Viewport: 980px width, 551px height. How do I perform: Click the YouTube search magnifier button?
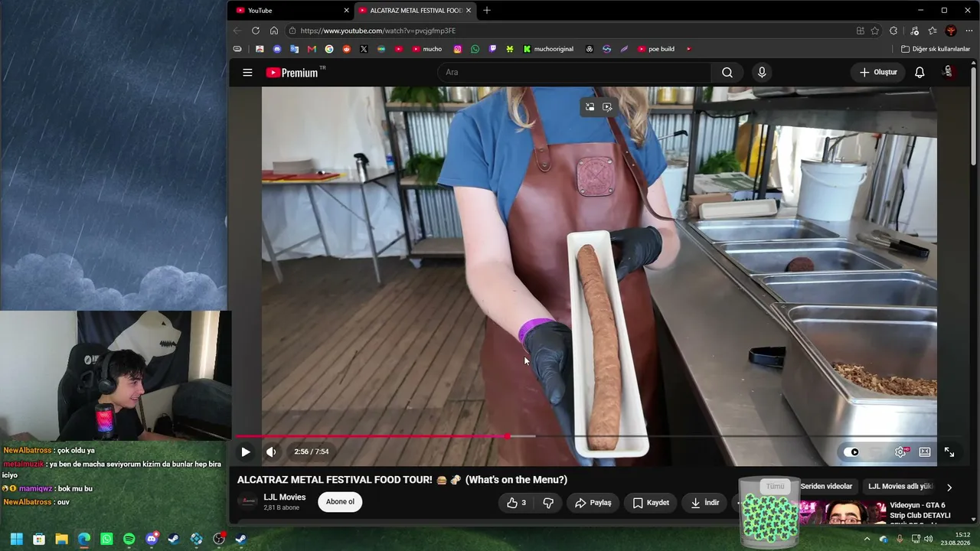pyautogui.click(x=727, y=73)
